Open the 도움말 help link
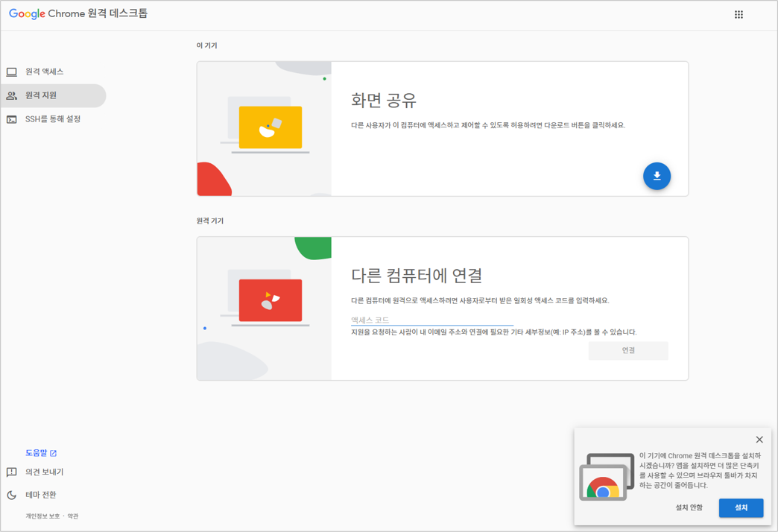The width and height of the screenshot is (778, 532). click(x=37, y=452)
